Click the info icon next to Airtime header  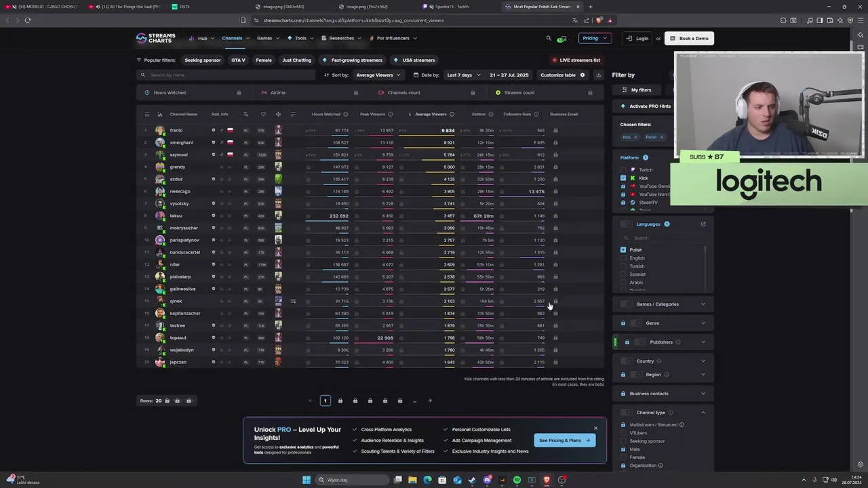(491, 114)
